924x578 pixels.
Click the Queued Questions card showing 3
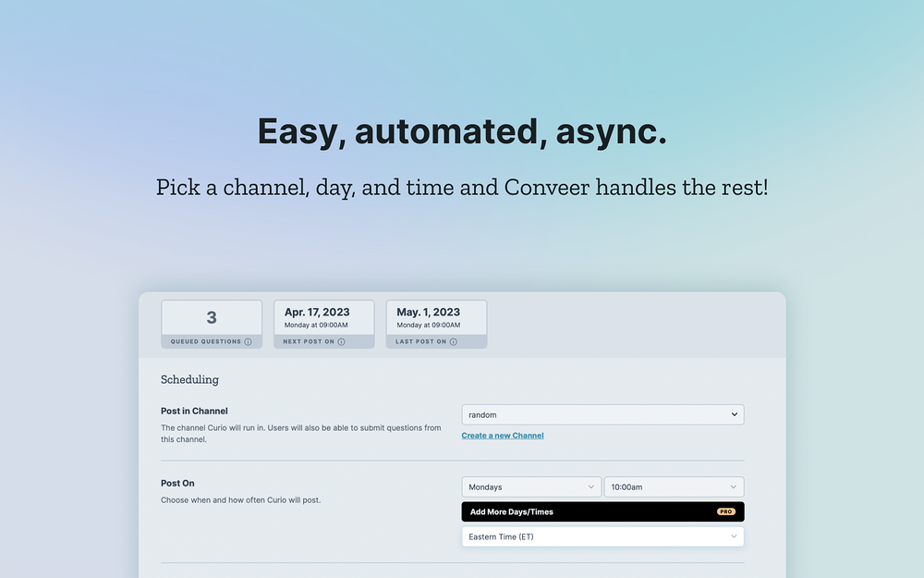click(x=212, y=325)
